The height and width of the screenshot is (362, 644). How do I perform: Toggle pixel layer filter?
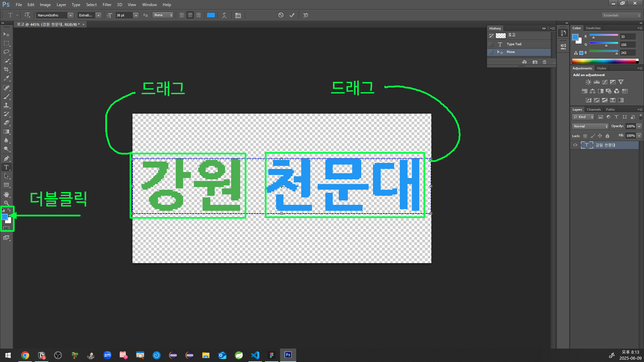point(600,117)
